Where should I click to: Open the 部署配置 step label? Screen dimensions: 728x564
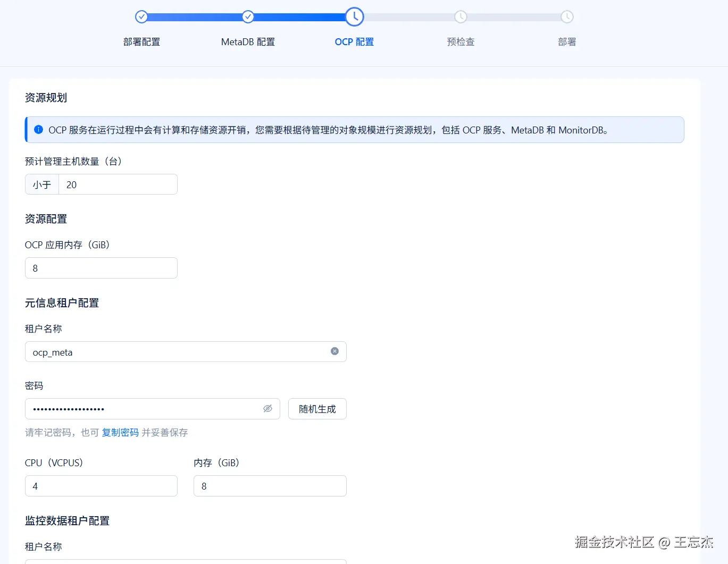point(141,42)
